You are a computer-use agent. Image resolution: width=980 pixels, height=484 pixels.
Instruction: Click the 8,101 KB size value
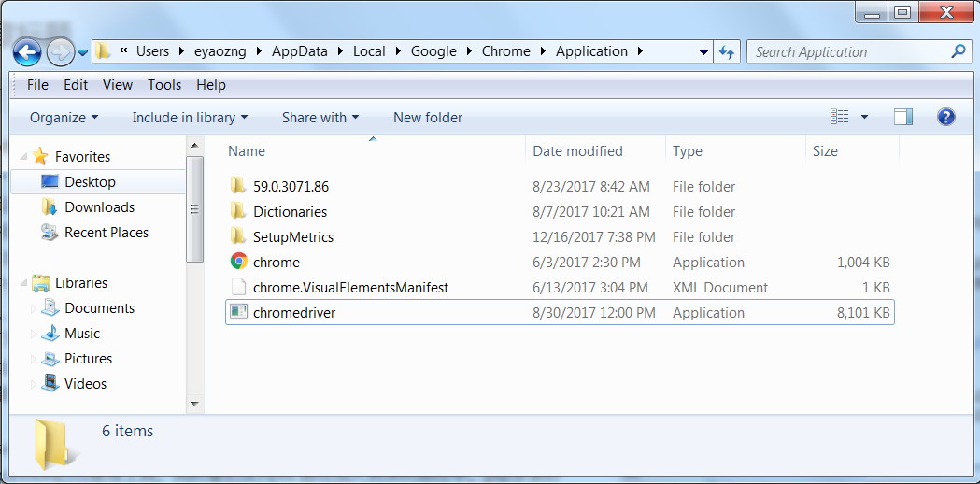pyautogui.click(x=863, y=313)
